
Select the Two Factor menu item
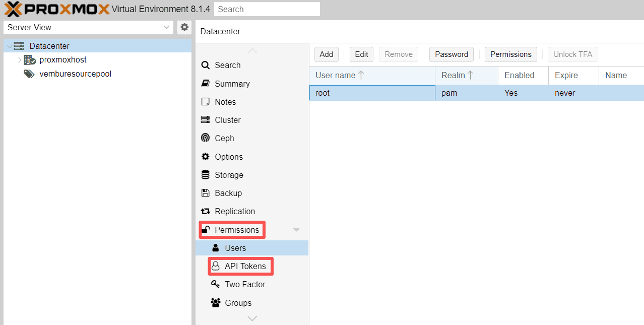pyautogui.click(x=252, y=284)
